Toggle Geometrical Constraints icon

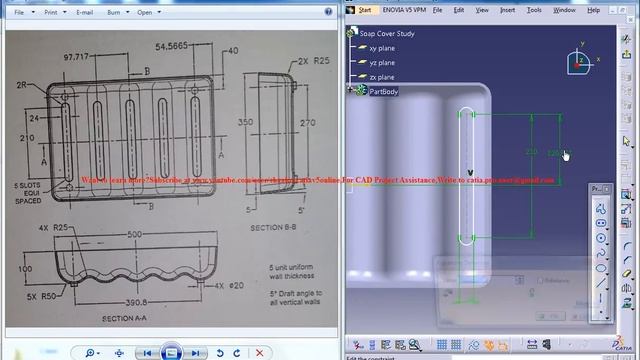[489, 345]
